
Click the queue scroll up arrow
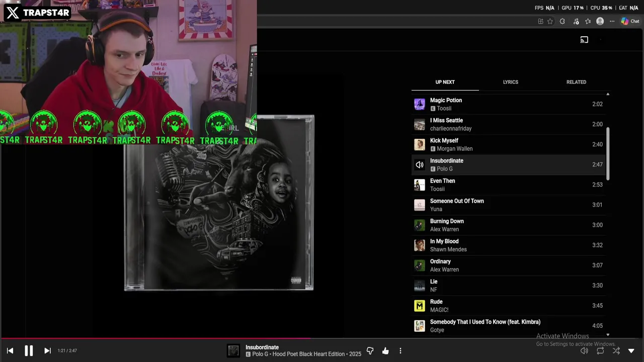click(x=608, y=94)
